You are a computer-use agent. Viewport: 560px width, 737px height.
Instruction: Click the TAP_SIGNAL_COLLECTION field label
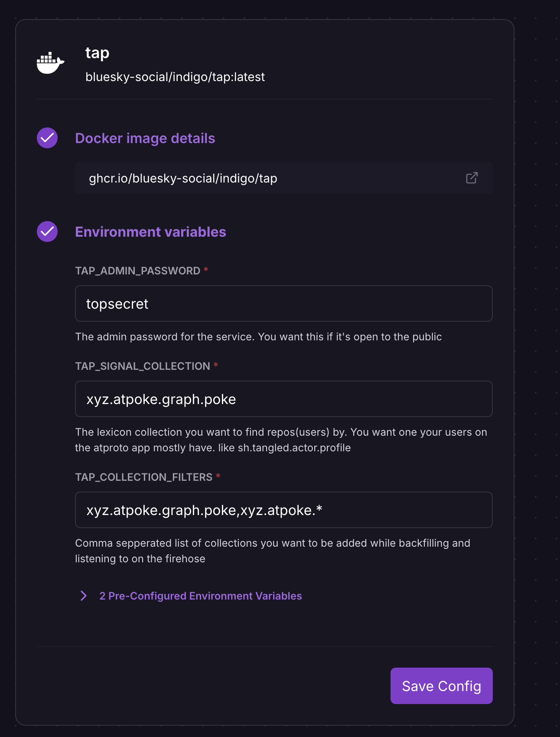143,366
